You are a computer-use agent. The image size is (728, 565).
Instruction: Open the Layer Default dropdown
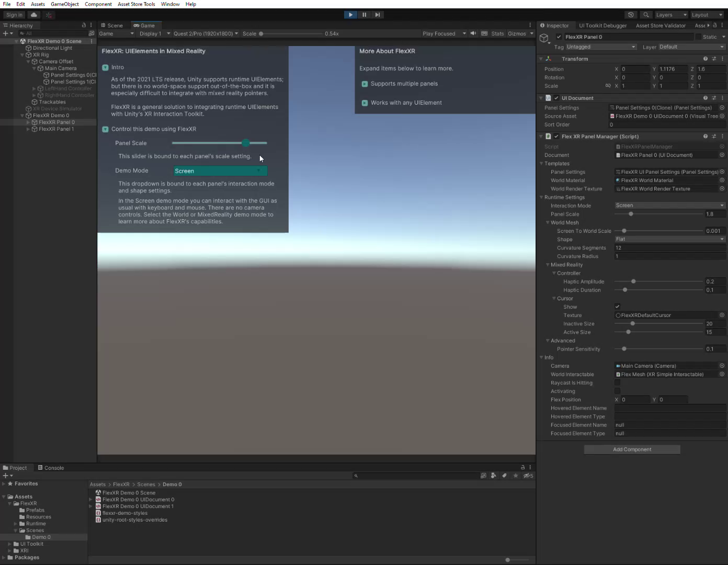pyautogui.click(x=691, y=47)
